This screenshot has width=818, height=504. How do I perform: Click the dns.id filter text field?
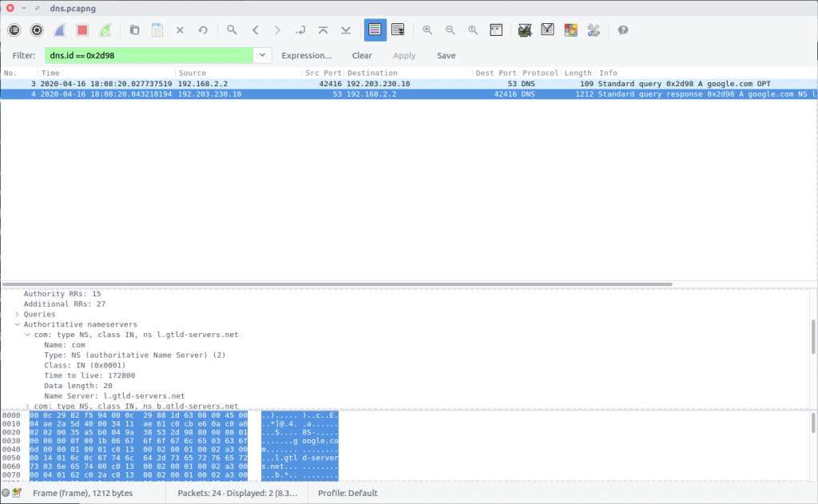pos(149,55)
